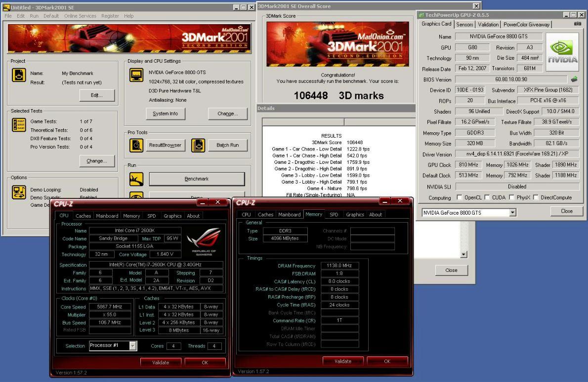The image size is (588, 382).
Task: Click the 3DMark2001 SE title bar icon
Action: click(x=6, y=7)
